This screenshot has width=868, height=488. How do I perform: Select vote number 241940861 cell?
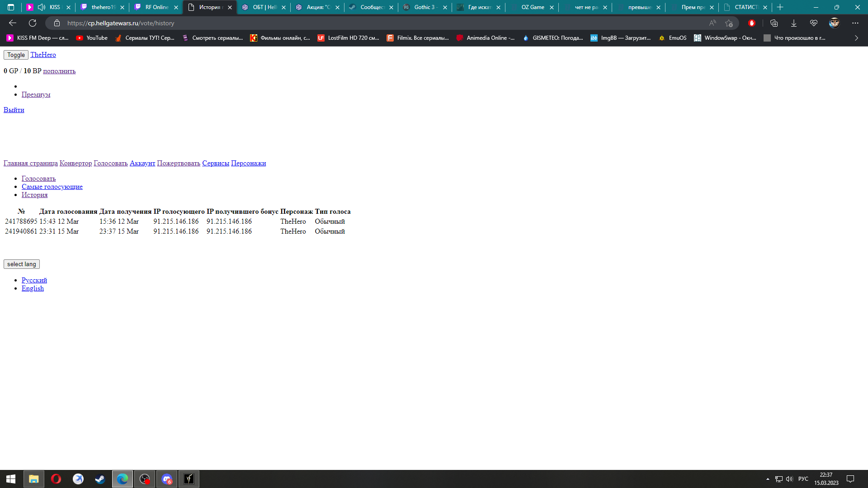point(21,231)
